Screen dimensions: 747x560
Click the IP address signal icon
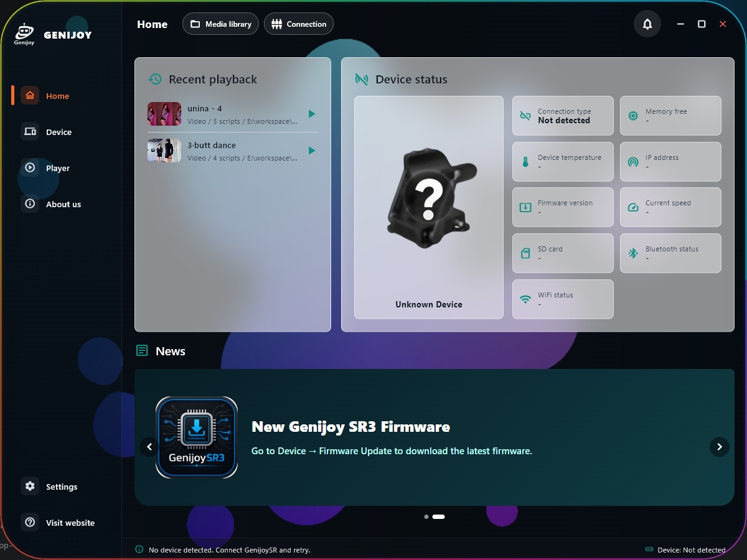point(633,162)
